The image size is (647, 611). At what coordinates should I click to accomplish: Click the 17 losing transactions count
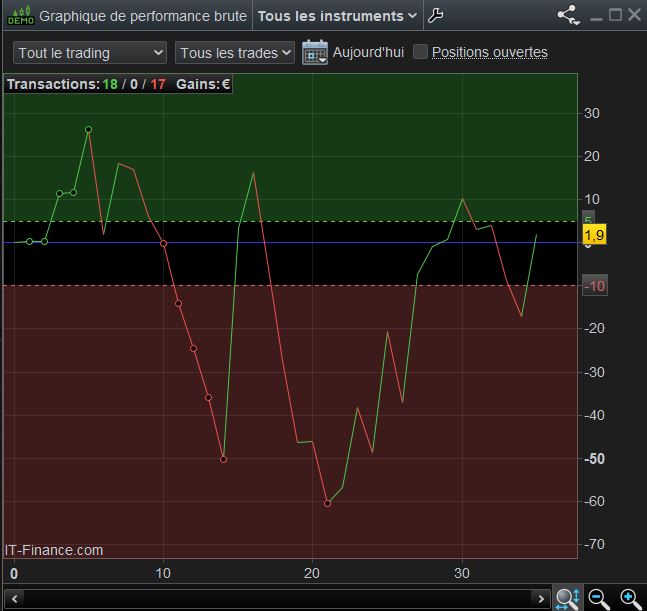click(158, 84)
